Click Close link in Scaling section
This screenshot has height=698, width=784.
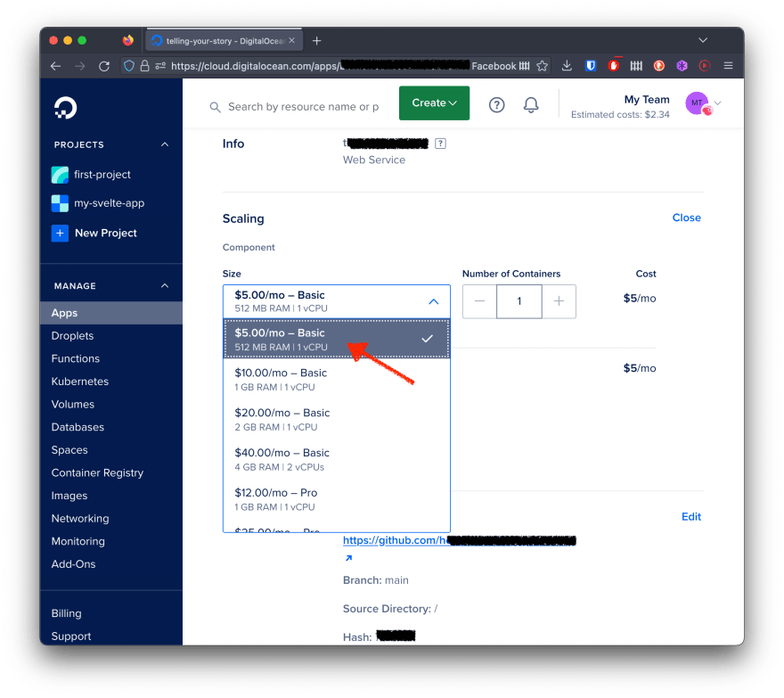(686, 218)
